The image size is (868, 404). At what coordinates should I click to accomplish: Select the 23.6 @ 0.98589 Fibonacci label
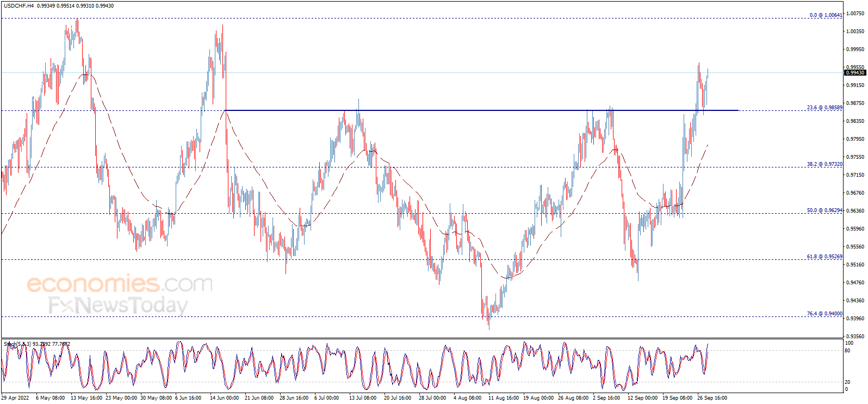click(824, 108)
